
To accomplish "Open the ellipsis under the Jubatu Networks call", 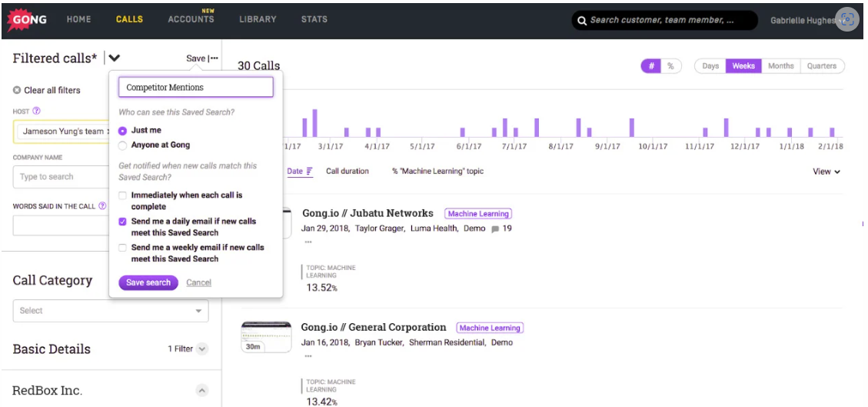I will point(308,242).
